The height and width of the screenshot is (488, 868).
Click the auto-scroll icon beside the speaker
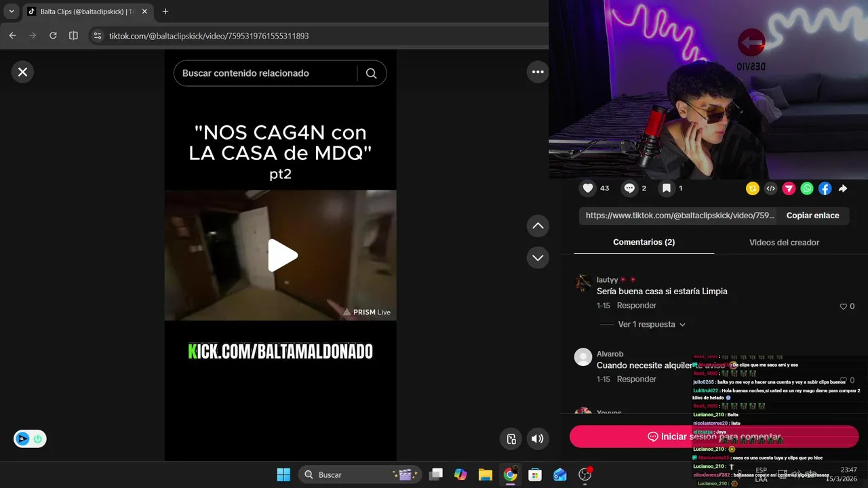[511, 439]
